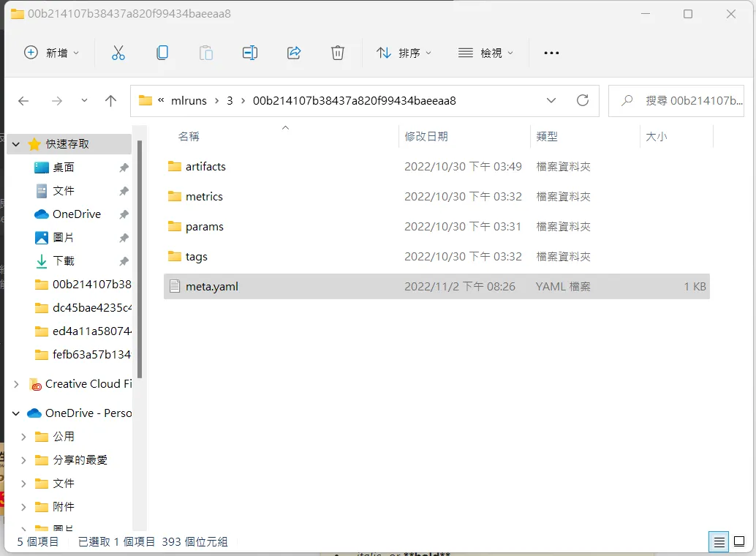Open the ed4a11a58074 folder in sidebar
This screenshot has height=556, width=756.
pyautogui.click(x=83, y=331)
